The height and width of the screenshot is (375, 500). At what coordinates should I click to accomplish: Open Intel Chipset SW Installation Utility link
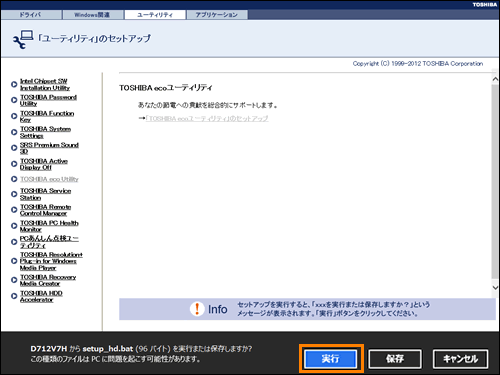click(x=45, y=84)
